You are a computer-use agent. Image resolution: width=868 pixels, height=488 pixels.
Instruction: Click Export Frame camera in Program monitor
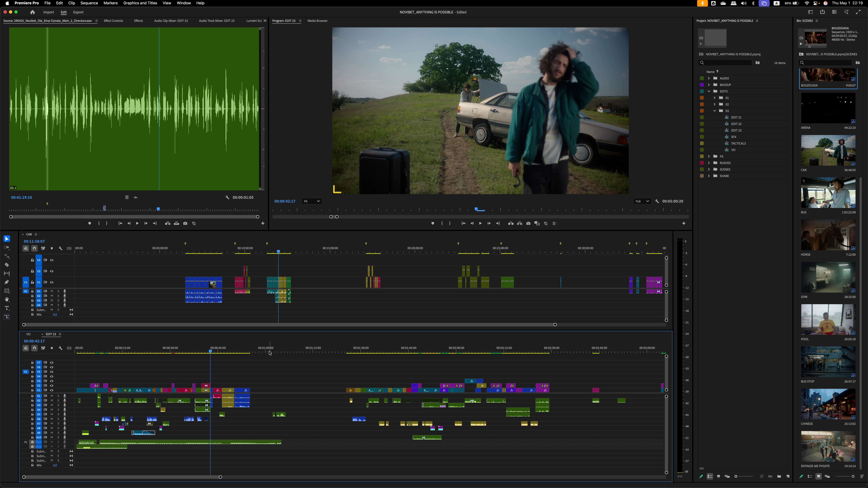click(x=528, y=223)
